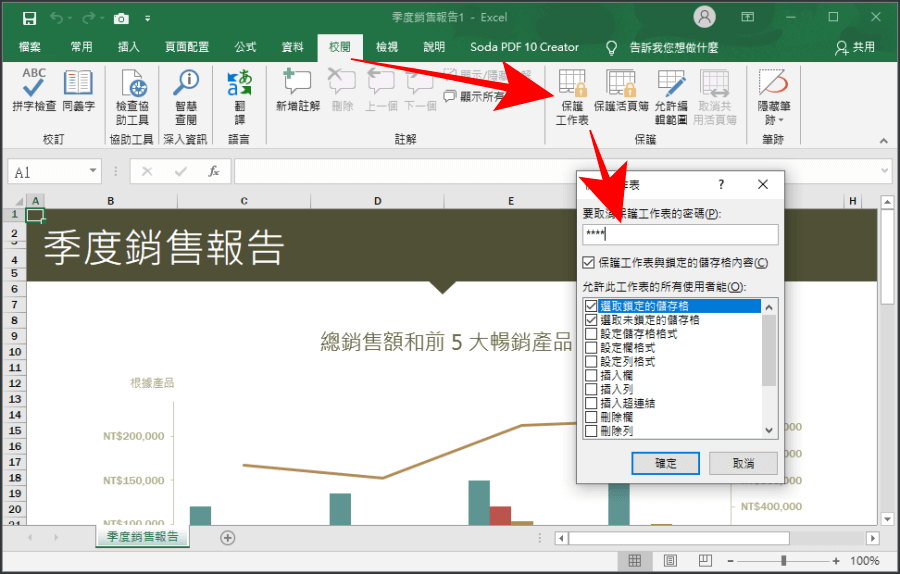Switch to the 常用 home tab
The height and width of the screenshot is (574, 900).
(x=82, y=47)
